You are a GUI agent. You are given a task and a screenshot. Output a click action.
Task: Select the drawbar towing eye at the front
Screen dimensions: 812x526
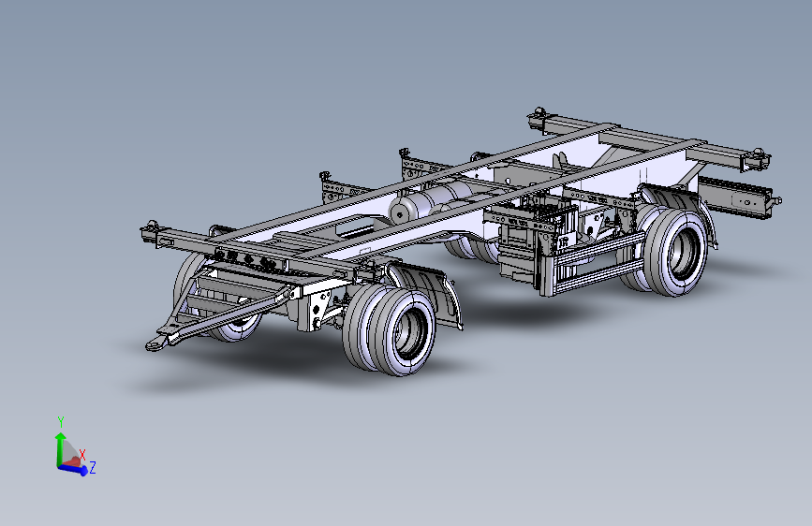point(155,343)
